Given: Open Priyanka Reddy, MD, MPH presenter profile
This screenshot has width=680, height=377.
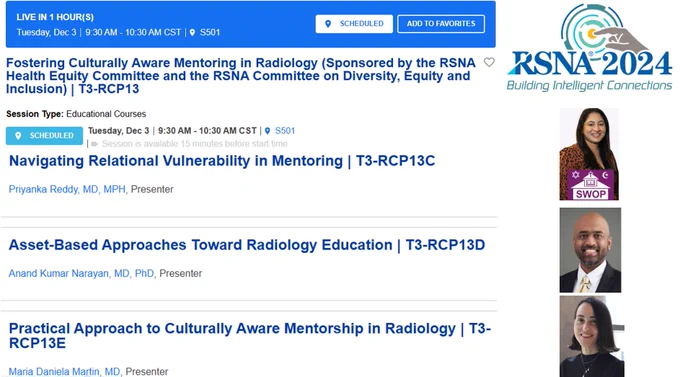Looking at the screenshot, I should coord(67,190).
